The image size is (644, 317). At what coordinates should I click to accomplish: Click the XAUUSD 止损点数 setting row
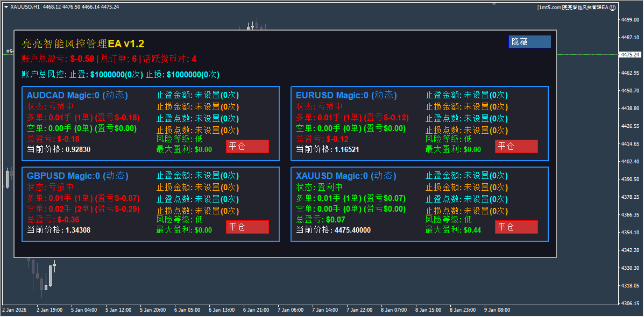[x=466, y=211]
